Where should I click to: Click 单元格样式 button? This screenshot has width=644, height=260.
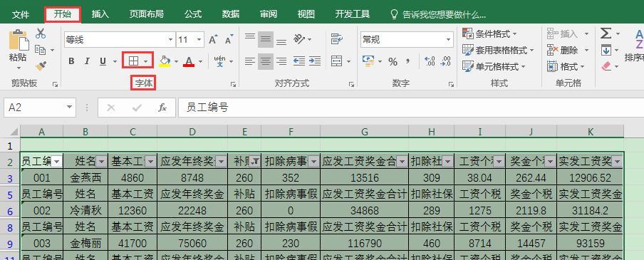[494, 66]
